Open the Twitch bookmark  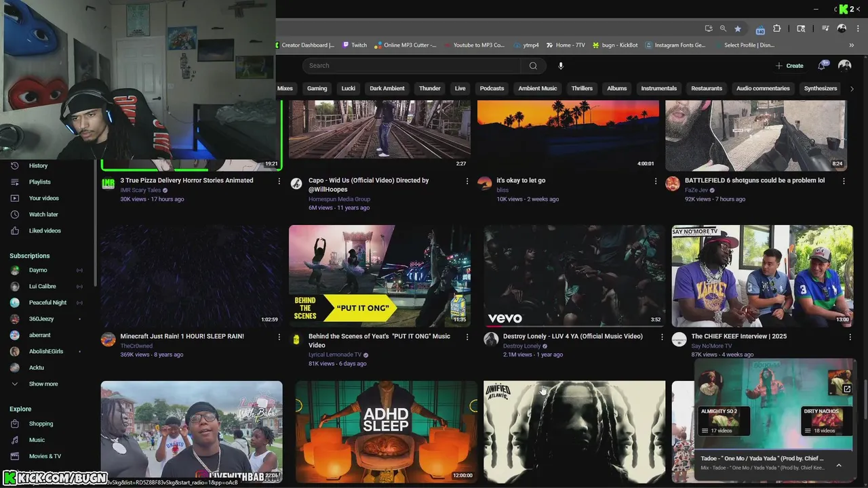[x=355, y=45]
